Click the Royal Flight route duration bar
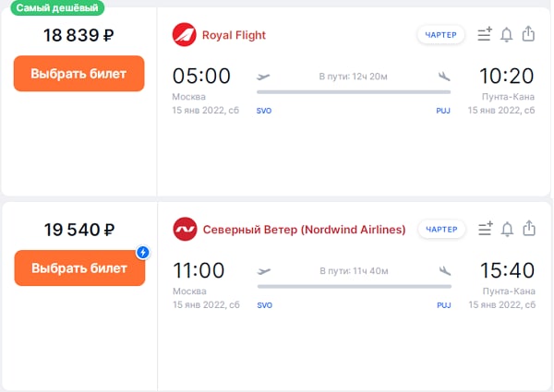The width and height of the screenshot is (554, 392). pyautogui.click(x=354, y=91)
